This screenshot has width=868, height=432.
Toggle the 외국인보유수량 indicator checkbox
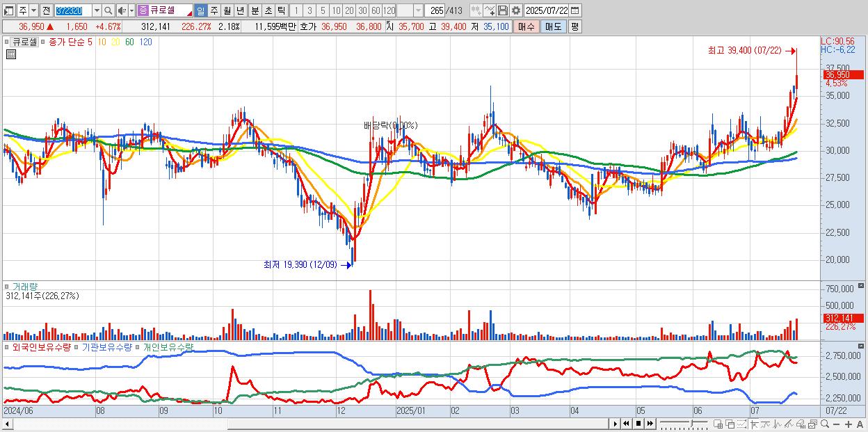click(x=6, y=346)
